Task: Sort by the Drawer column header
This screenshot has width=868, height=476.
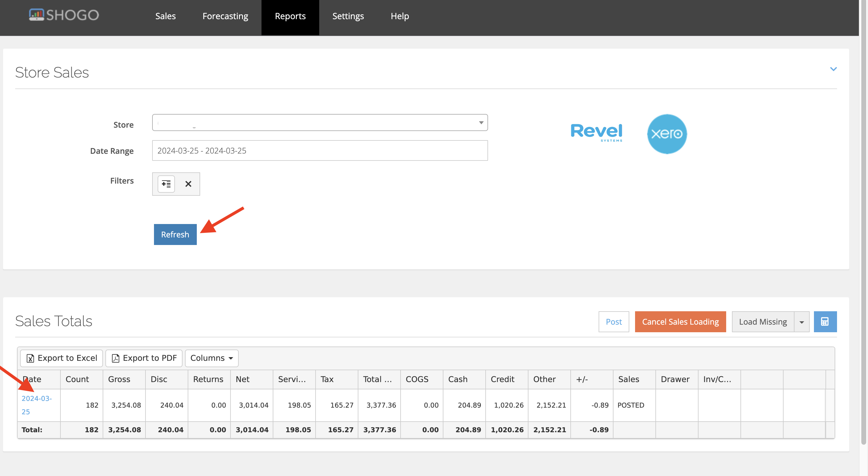Action: coord(677,380)
